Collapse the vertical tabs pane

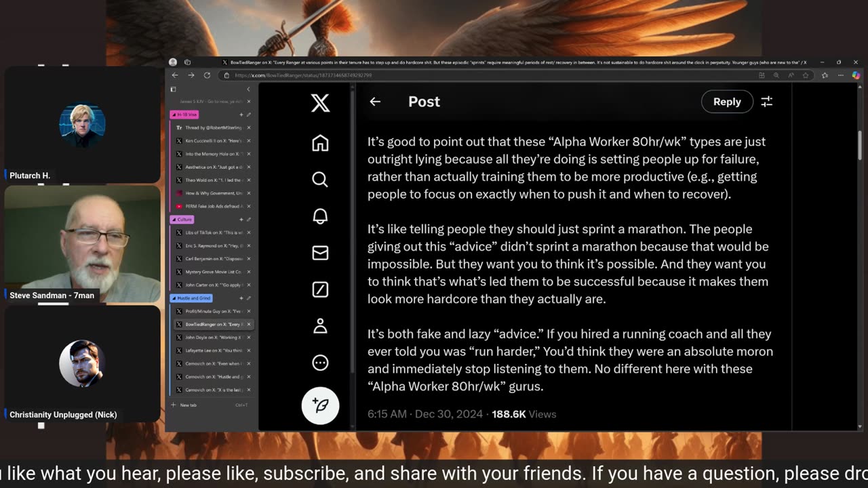click(248, 89)
